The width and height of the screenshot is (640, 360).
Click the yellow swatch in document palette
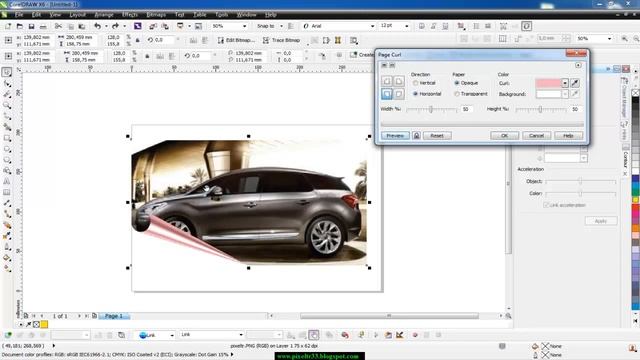click(44, 324)
